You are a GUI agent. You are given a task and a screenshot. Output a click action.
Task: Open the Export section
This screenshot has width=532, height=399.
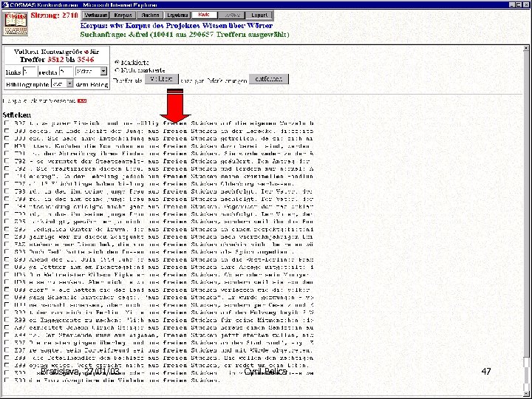[259, 16]
